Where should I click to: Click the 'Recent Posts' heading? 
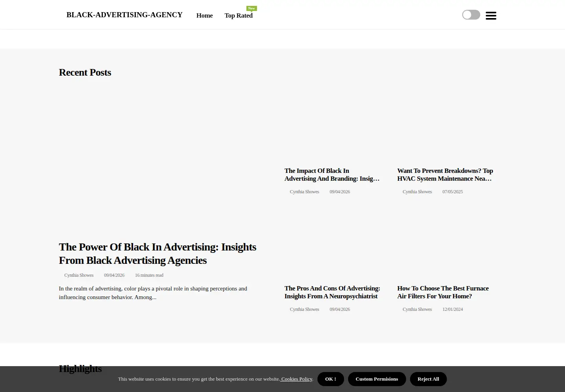[85, 73]
